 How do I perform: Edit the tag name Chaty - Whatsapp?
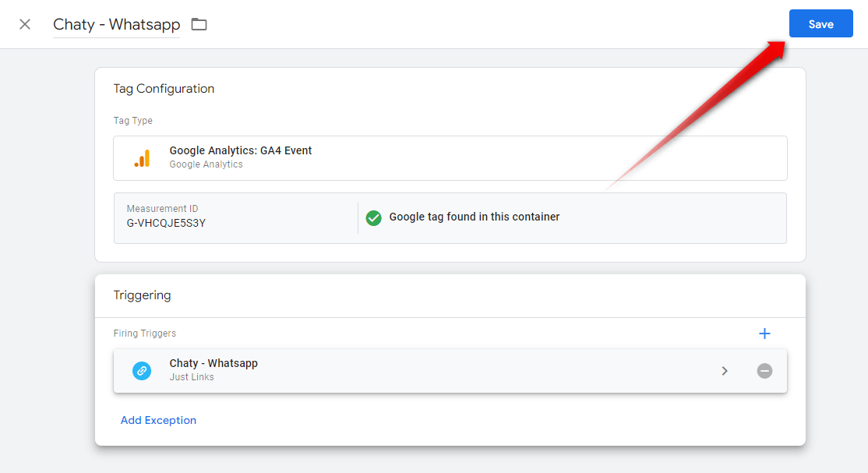click(x=116, y=24)
